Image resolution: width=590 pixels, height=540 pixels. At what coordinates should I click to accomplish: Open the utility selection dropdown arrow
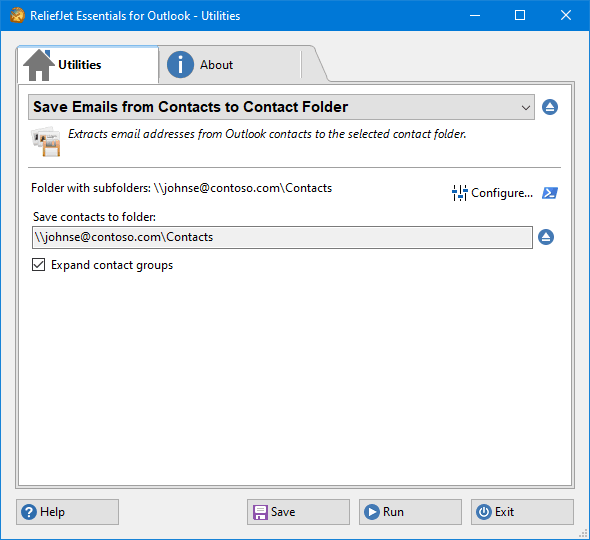point(526,108)
